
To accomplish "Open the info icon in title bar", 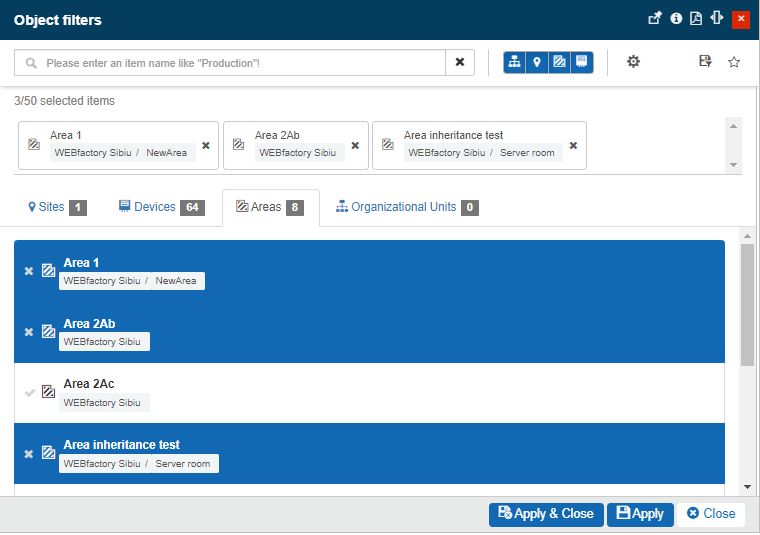I will (676, 18).
